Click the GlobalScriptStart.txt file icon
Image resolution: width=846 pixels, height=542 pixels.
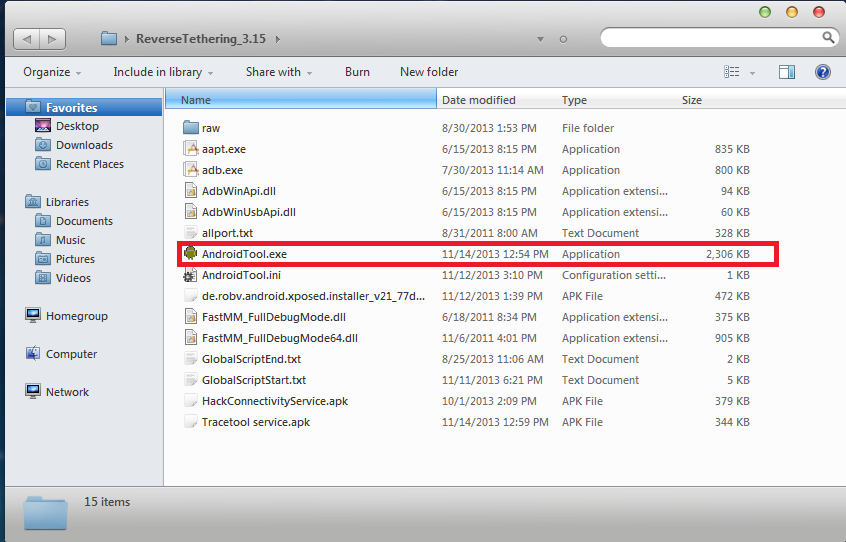coord(190,380)
